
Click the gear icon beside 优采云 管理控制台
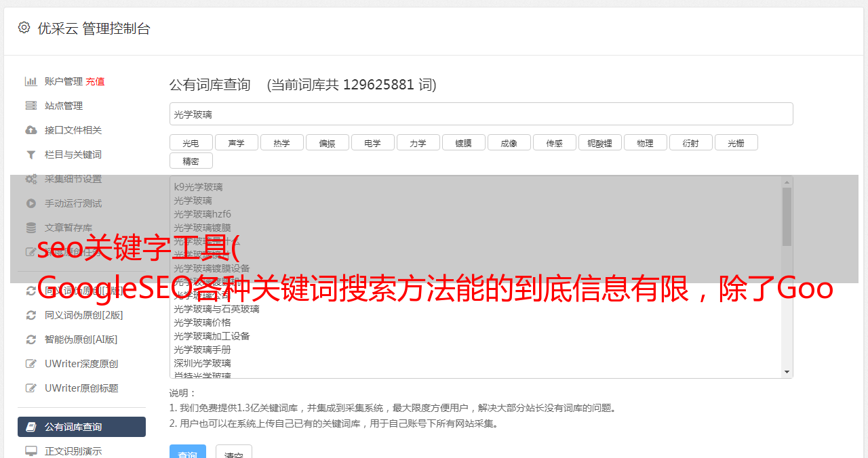(x=24, y=28)
